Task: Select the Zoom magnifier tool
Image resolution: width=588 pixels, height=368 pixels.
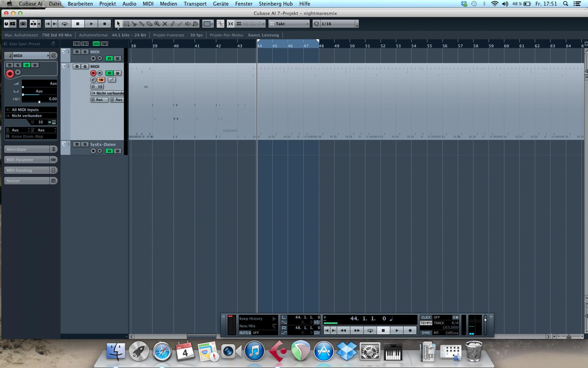Action: (x=157, y=24)
